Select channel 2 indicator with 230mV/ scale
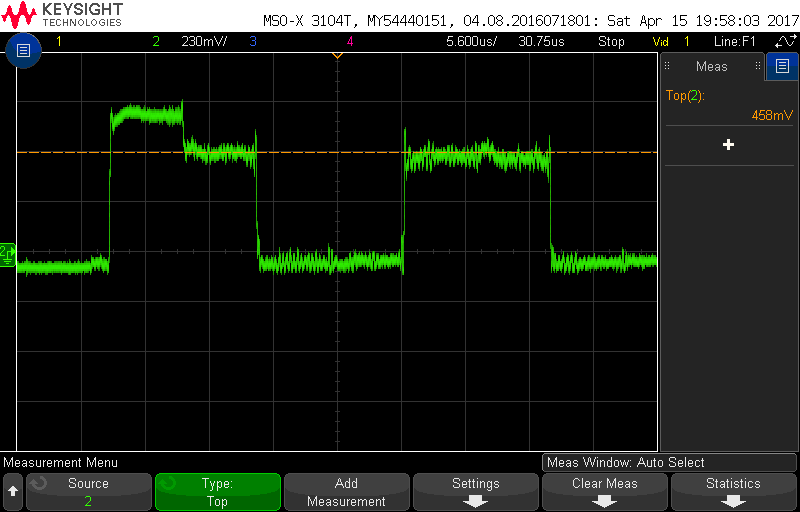Screen dimensions: 800x512 [x=156, y=41]
